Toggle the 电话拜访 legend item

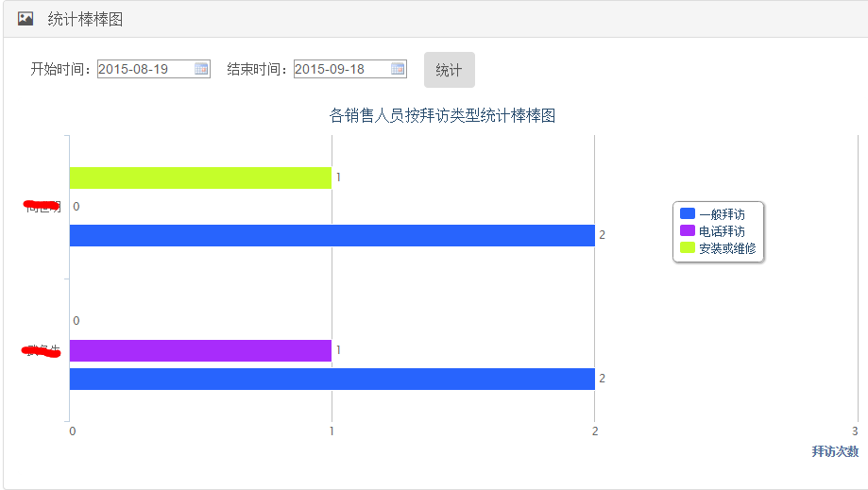point(712,231)
